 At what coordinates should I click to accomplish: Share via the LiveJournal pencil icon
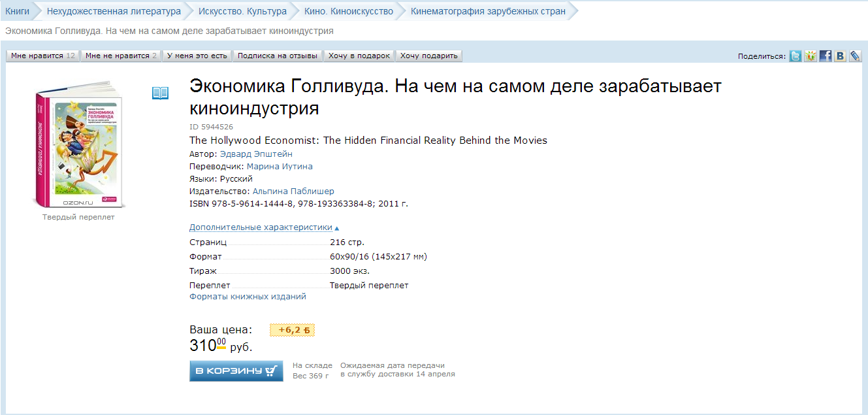(855, 56)
